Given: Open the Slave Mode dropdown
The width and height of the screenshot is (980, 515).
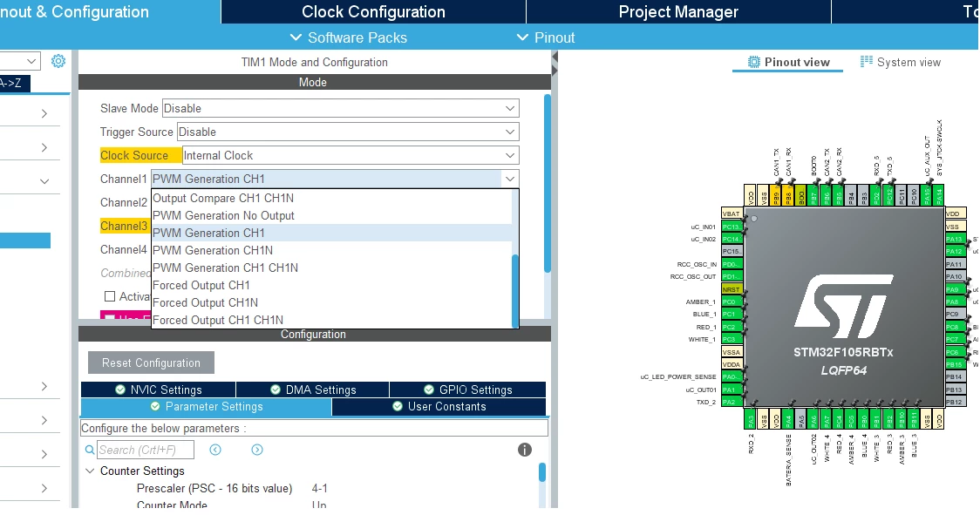Looking at the screenshot, I should click(341, 108).
